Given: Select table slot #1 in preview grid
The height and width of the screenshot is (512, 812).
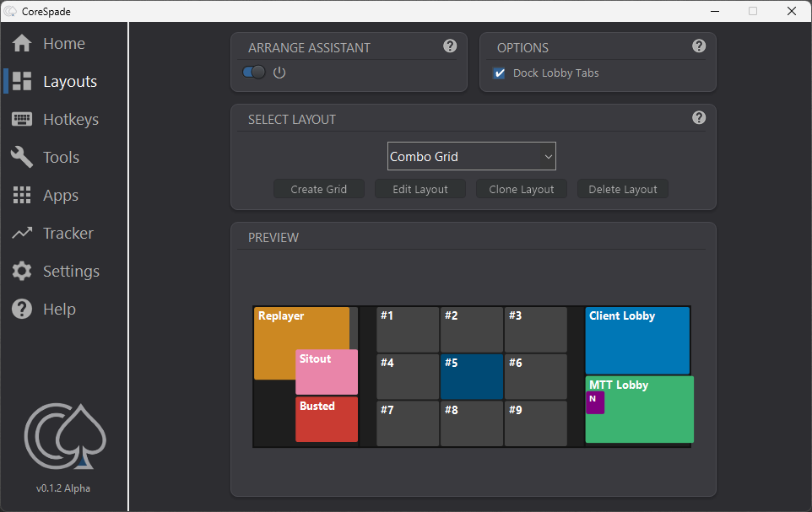Looking at the screenshot, I should 408,329.
